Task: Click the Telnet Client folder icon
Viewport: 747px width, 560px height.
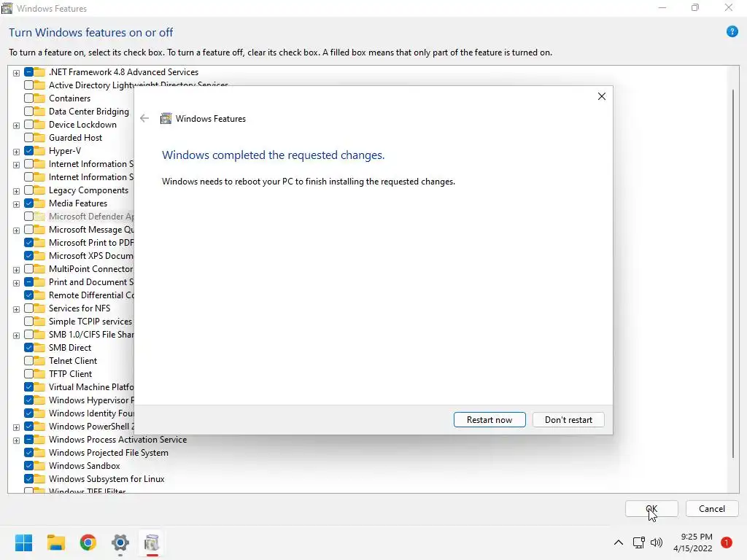Action: point(39,360)
